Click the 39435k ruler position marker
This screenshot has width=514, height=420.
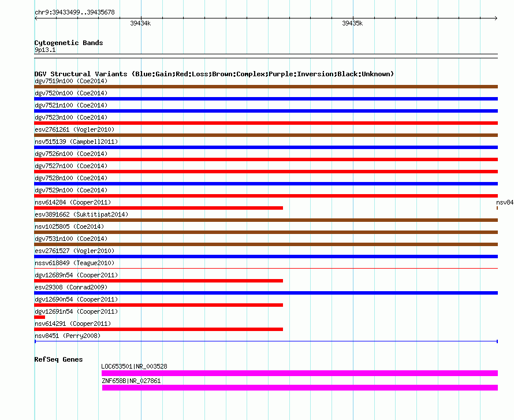tap(352, 23)
